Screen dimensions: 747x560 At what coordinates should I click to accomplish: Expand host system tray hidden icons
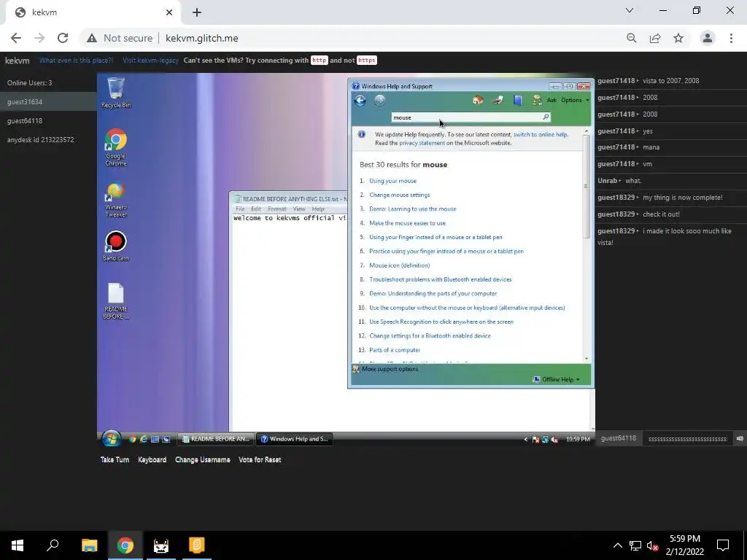617,545
